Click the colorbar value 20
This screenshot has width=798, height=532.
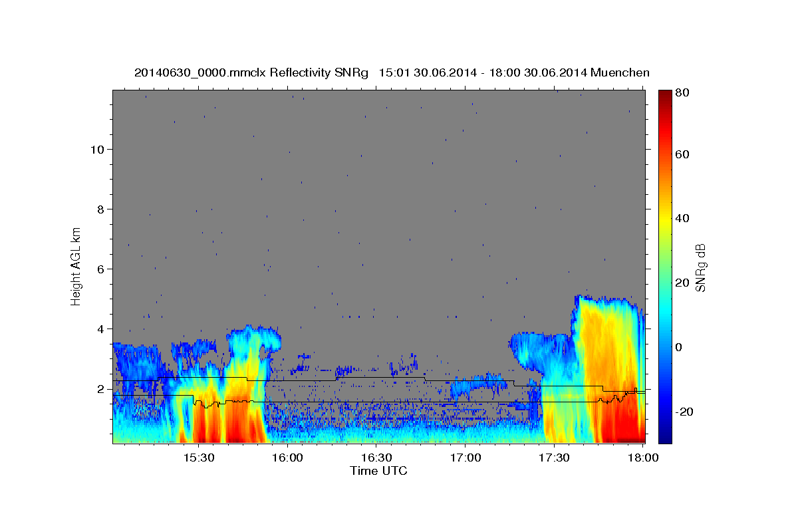click(x=682, y=283)
